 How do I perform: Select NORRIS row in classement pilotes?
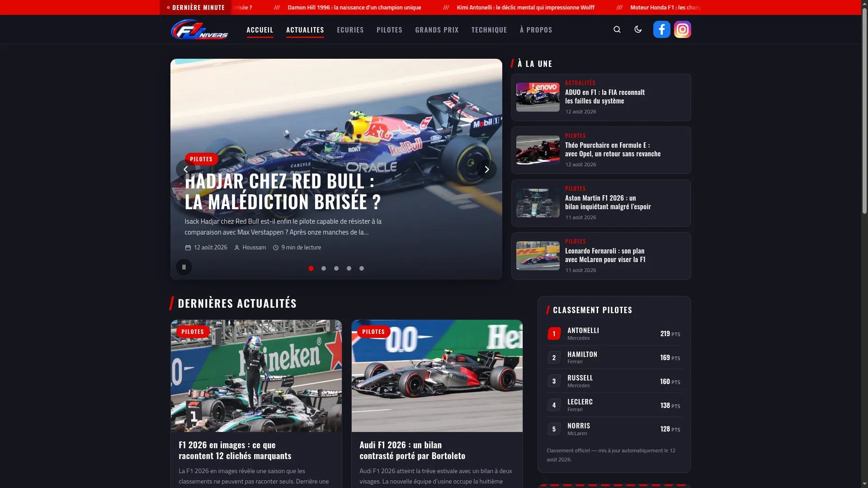pos(614,429)
